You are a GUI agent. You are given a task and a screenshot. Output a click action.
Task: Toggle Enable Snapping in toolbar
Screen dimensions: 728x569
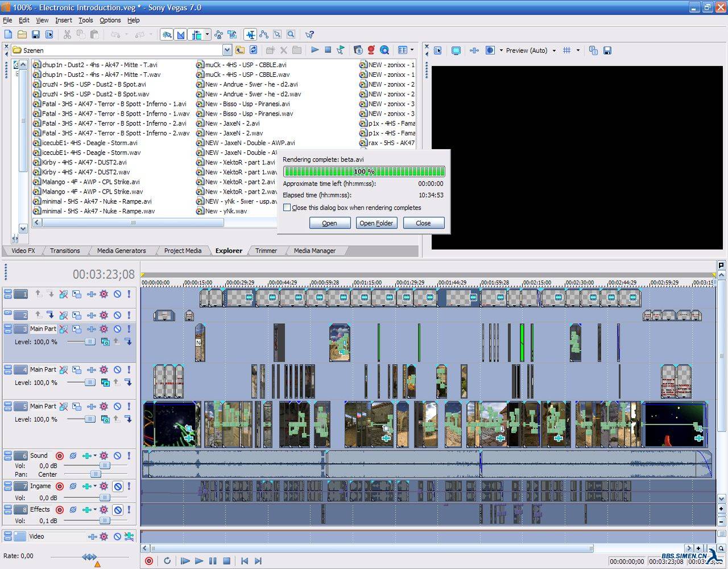pos(167,35)
